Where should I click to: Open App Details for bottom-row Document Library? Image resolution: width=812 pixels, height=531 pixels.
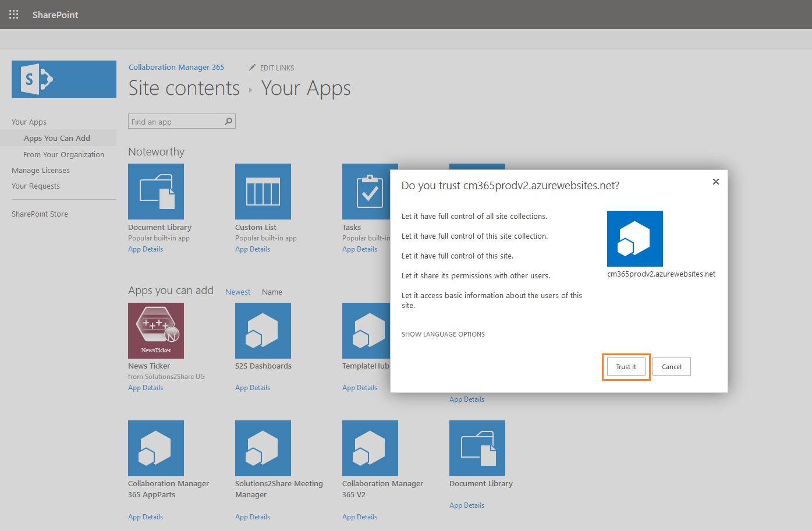pos(467,505)
